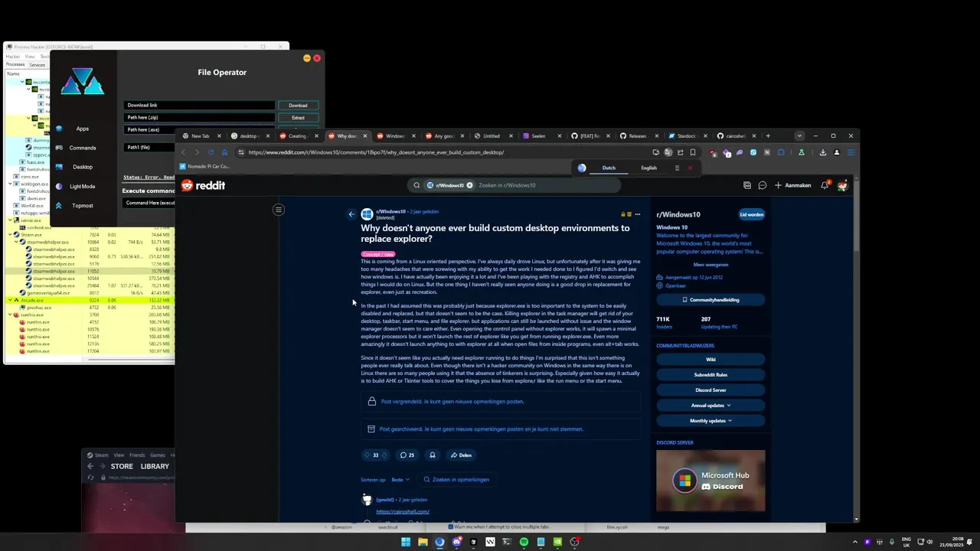
Task: Remove the r/Windows10 search filter chip
Action: click(469, 185)
